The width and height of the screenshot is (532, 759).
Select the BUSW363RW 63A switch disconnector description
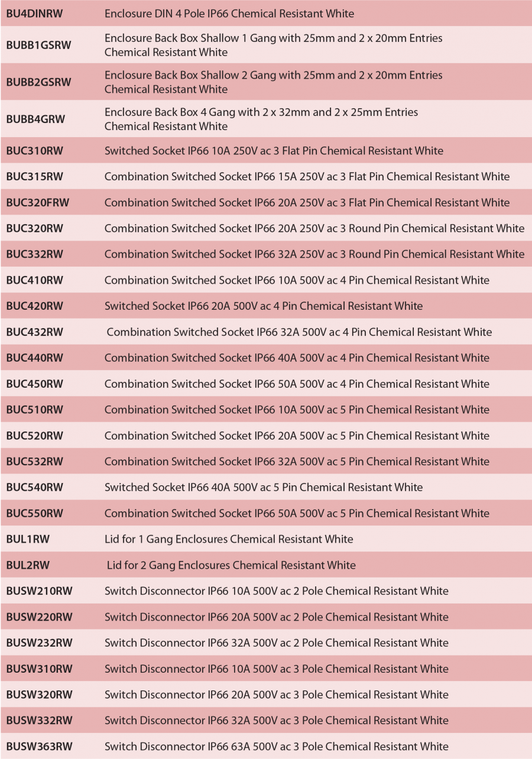coord(276,746)
